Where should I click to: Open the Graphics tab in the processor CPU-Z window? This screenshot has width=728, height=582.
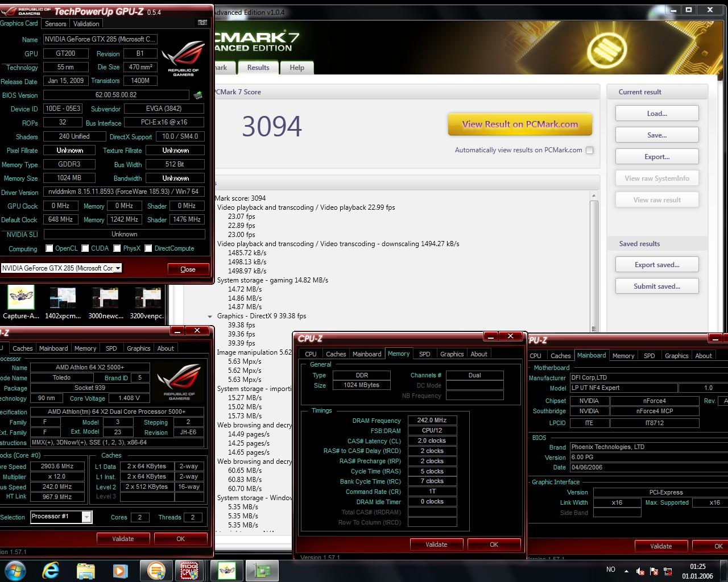(x=139, y=348)
